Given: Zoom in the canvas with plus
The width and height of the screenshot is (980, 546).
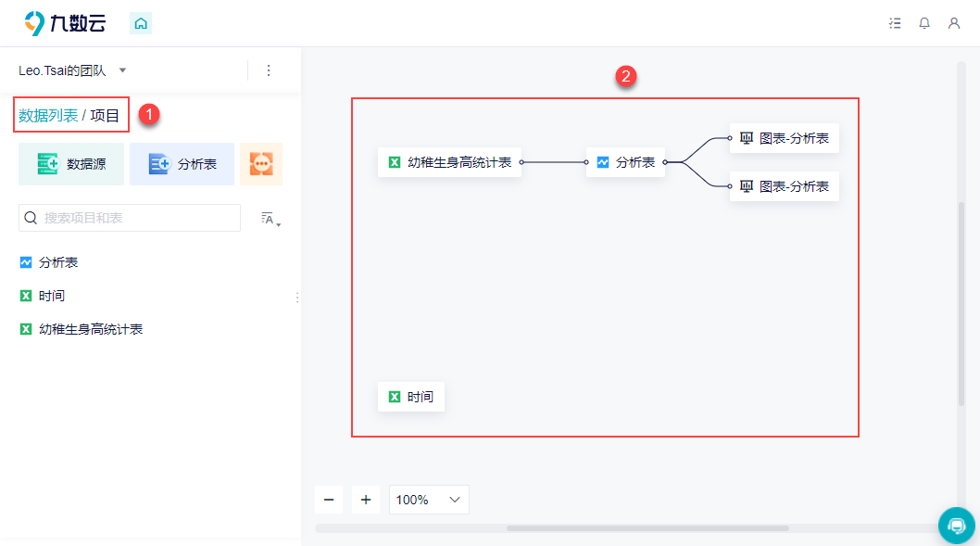Looking at the screenshot, I should [x=366, y=500].
